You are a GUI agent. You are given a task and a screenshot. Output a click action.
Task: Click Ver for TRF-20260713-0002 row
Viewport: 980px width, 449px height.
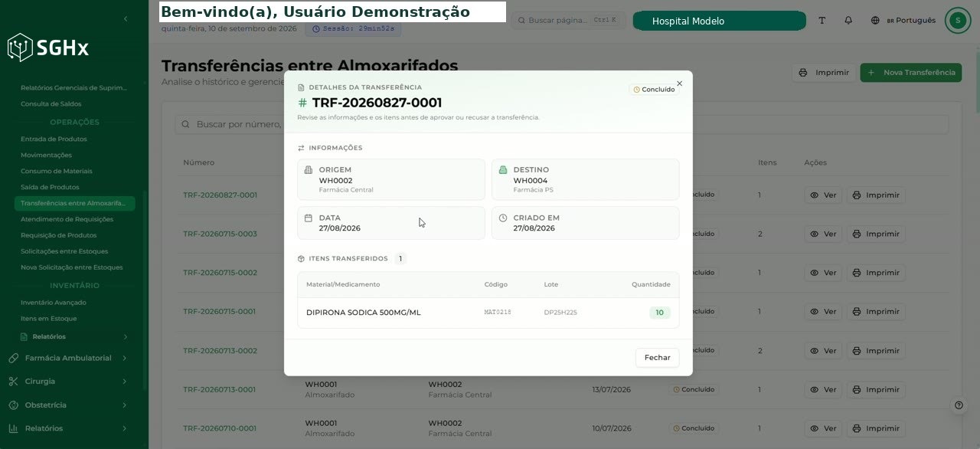tap(823, 351)
